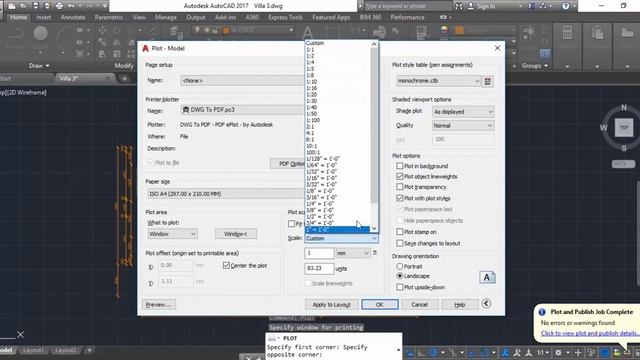Click the Circle tool in the Draw panel

pyautogui.click(x=40, y=33)
